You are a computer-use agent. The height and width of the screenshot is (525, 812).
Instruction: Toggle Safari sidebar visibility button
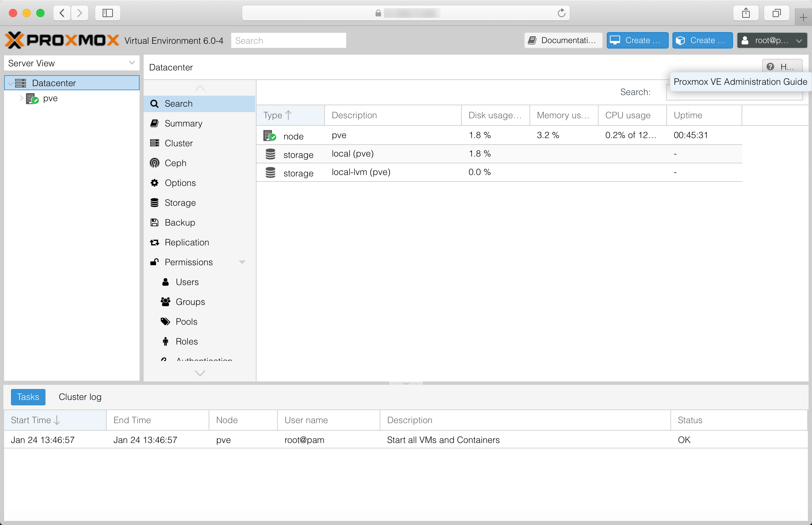pyautogui.click(x=108, y=13)
